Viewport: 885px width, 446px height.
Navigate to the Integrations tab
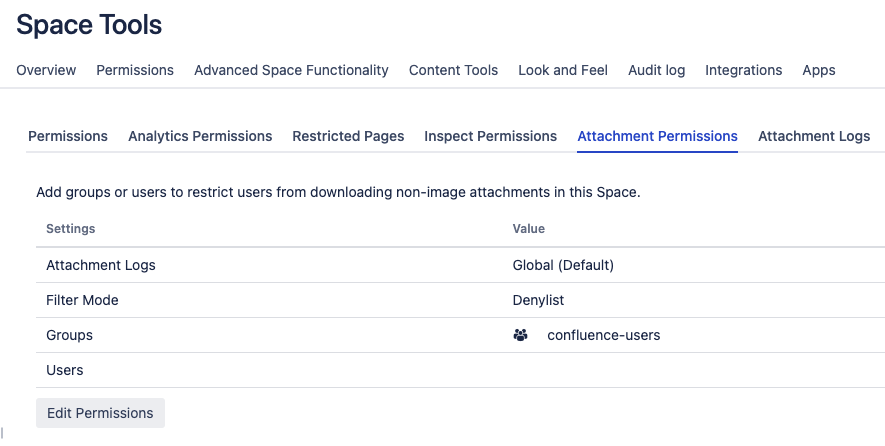pyautogui.click(x=743, y=70)
